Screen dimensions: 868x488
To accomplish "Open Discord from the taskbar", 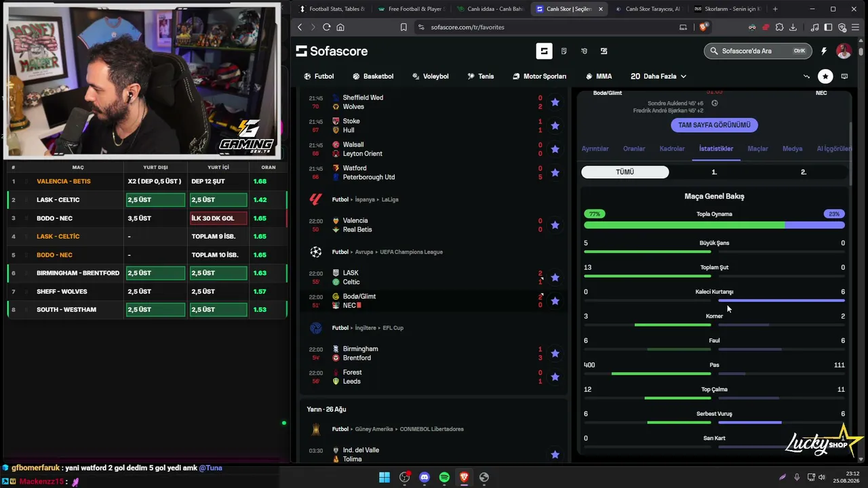I will coord(425,477).
